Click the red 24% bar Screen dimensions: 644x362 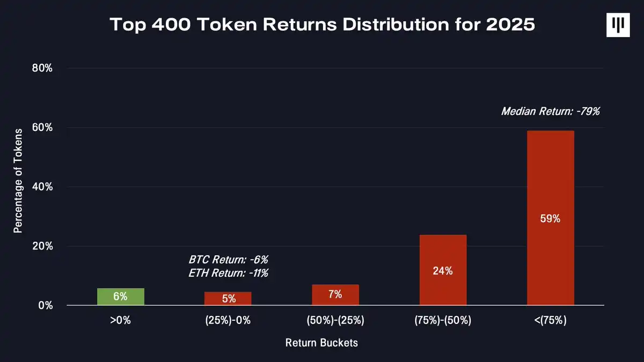pyautogui.click(x=443, y=270)
